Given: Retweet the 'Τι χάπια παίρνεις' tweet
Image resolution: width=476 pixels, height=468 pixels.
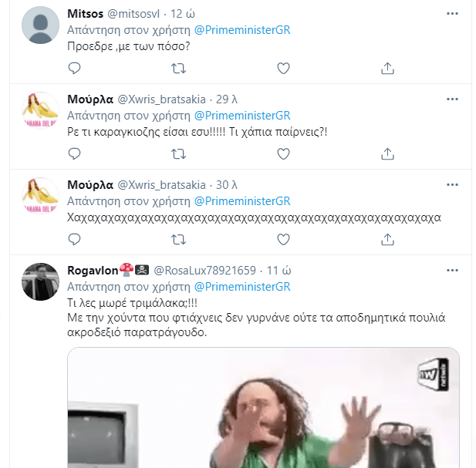Looking at the screenshot, I should [178, 153].
